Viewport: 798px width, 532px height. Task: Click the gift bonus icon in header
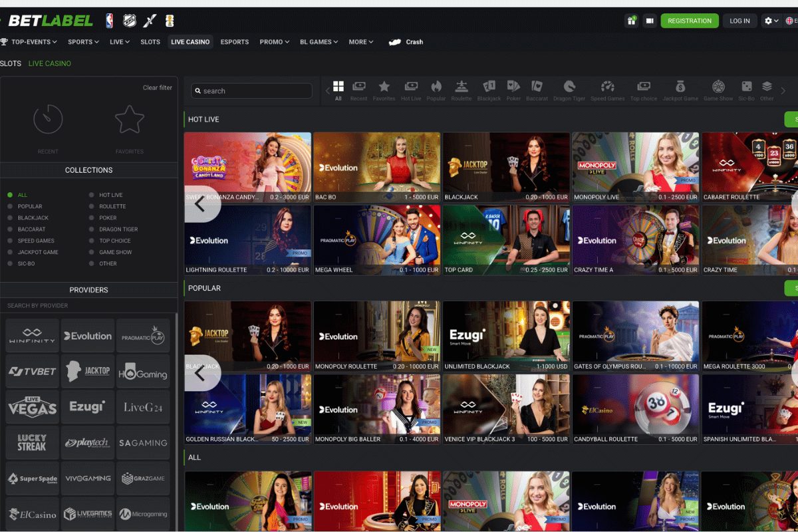point(631,21)
